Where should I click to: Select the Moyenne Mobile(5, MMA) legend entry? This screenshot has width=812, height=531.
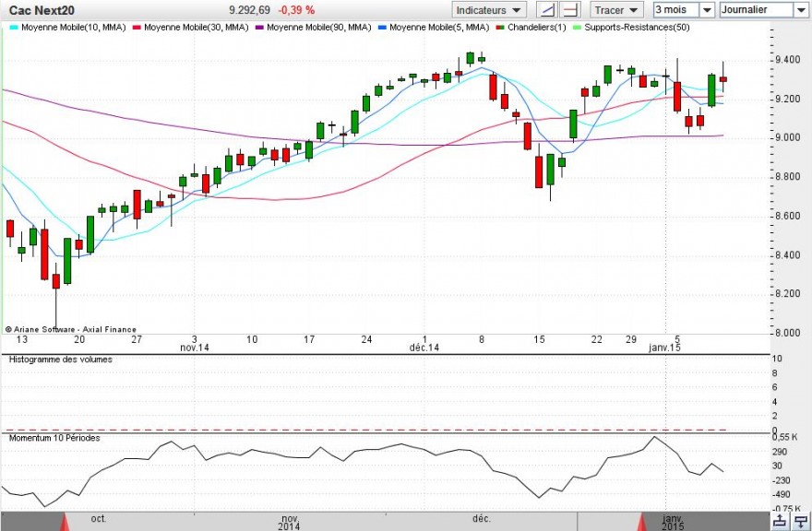(x=435, y=28)
